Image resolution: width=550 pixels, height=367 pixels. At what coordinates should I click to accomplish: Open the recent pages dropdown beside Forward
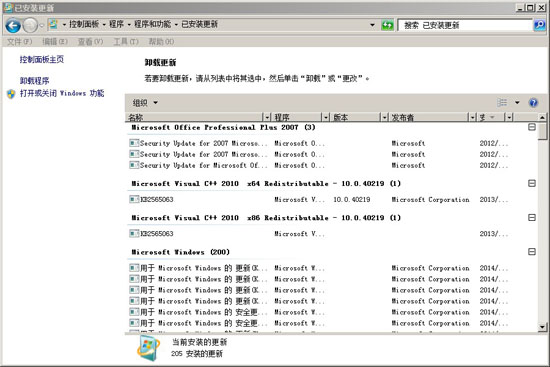click(x=41, y=25)
